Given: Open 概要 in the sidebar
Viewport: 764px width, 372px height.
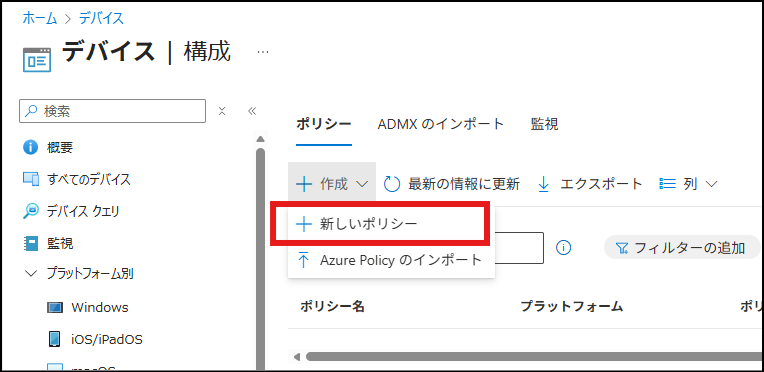Looking at the screenshot, I should [x=60, y=147].
